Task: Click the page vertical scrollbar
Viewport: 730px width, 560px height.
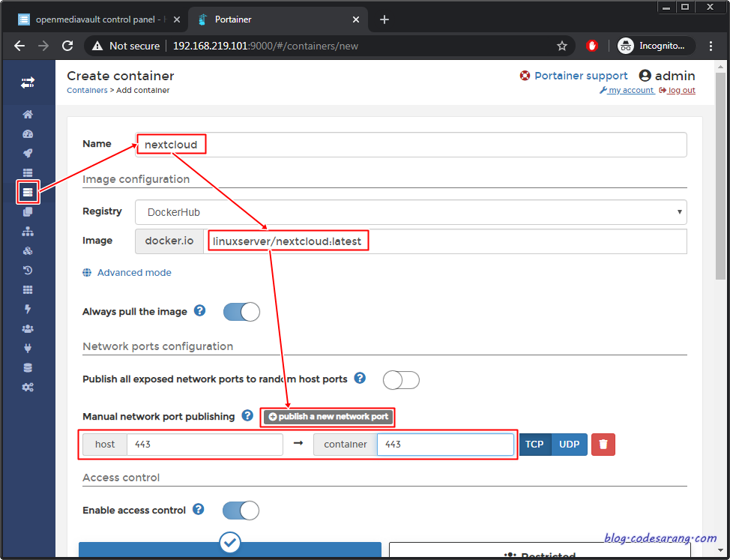Action: tap(722, 177)
